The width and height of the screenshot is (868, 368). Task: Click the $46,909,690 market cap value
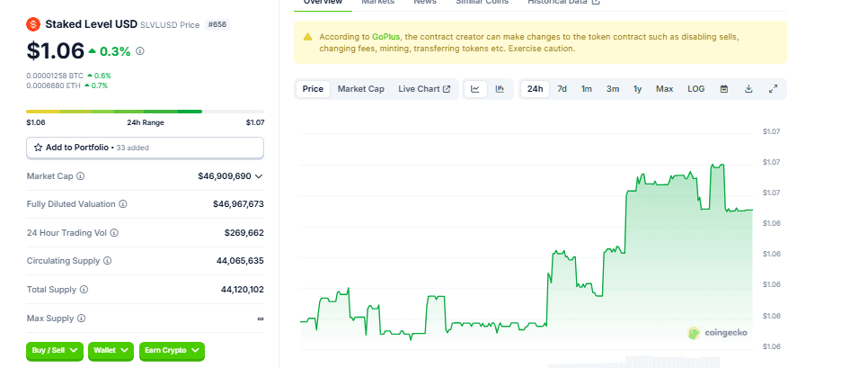225,175
